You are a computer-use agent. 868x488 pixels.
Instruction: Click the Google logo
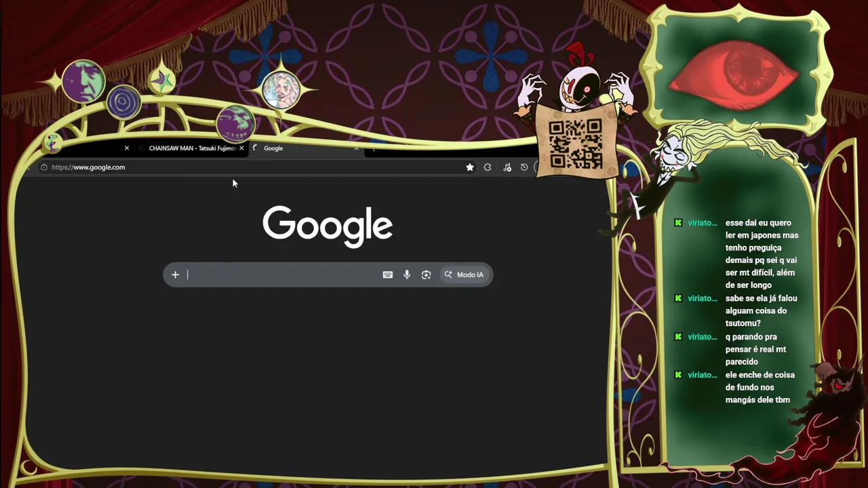328,226
